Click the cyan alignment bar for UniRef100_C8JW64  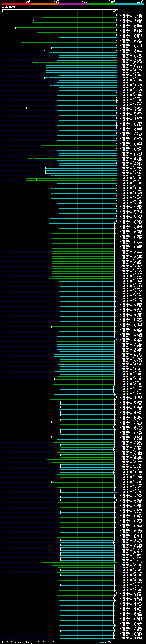(87, 638)
